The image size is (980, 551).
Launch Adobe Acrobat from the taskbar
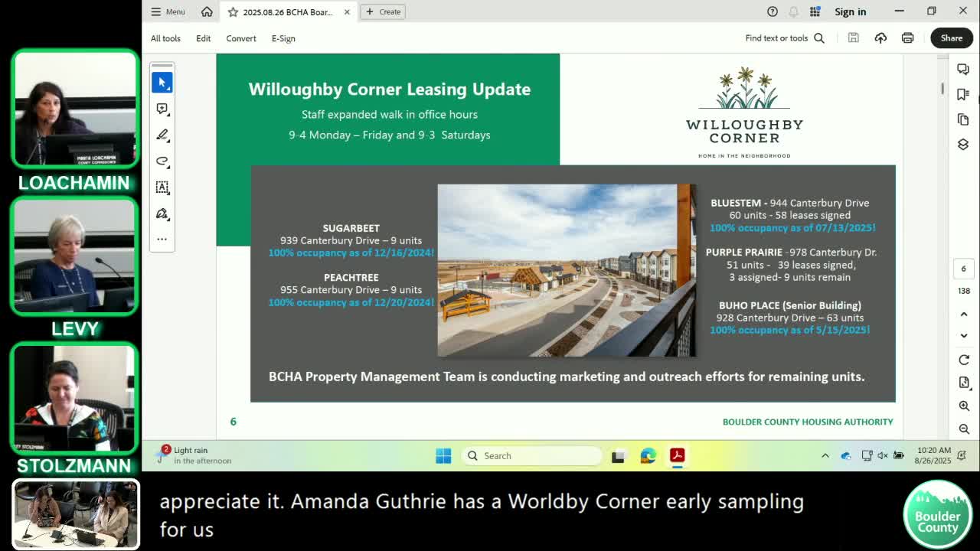[x=678, y=455]
